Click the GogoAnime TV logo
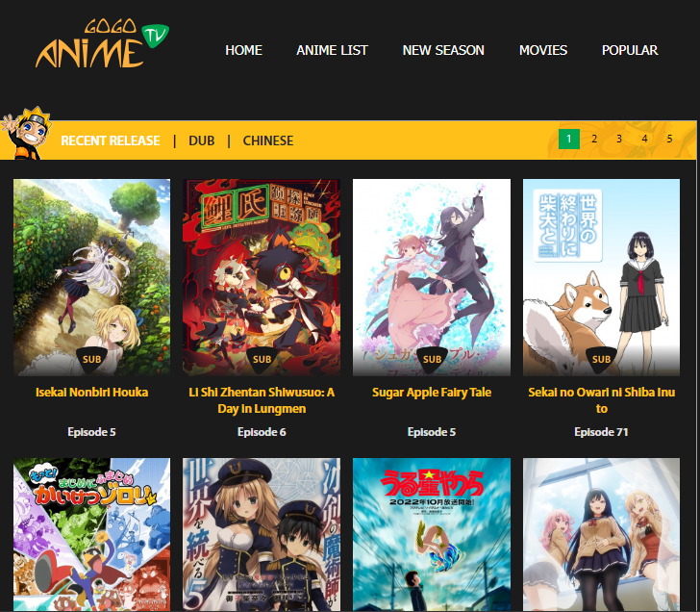The image size is (700, 612). pyautogui.click(x=102, y=43)
